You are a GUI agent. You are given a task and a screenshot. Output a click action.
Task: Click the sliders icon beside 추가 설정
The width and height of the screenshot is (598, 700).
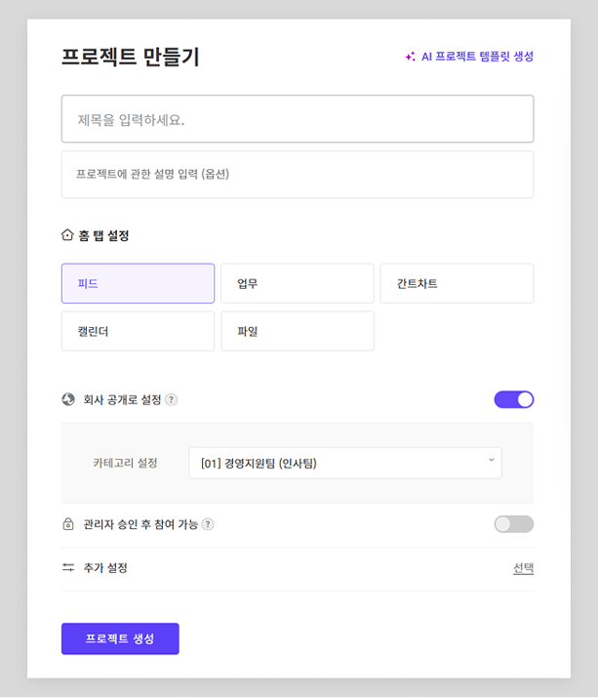pos(68,567)
